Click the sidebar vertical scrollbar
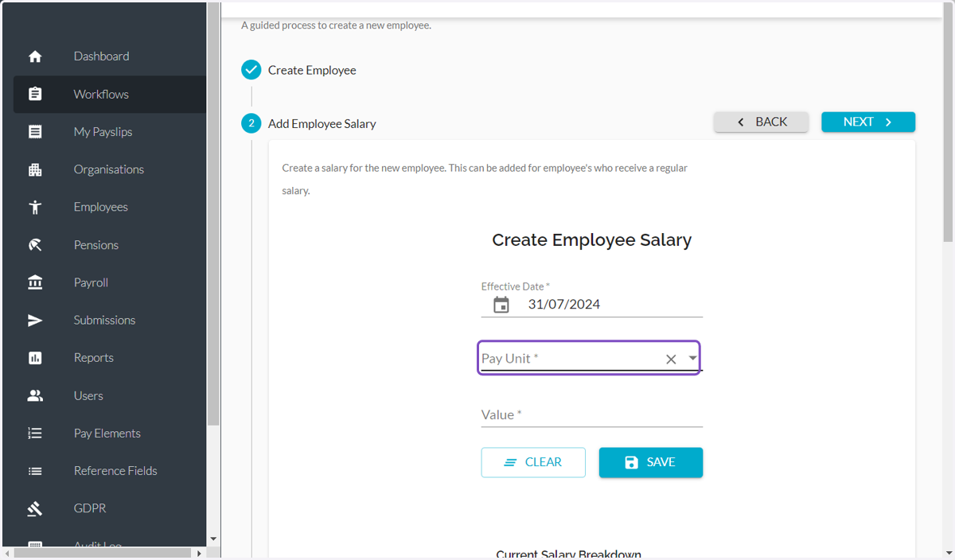 click(x=213, y=215)
